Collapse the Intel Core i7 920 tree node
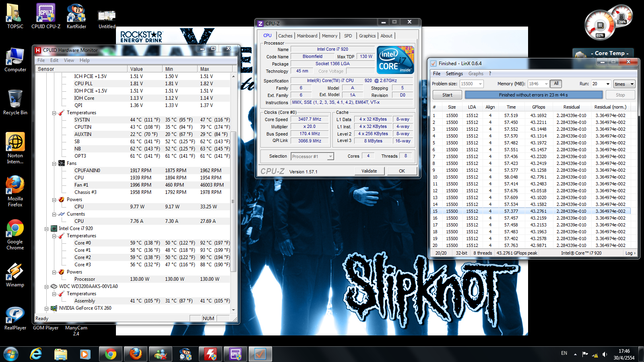This screenshot has height=362, width=644. [x=47, y=228]
